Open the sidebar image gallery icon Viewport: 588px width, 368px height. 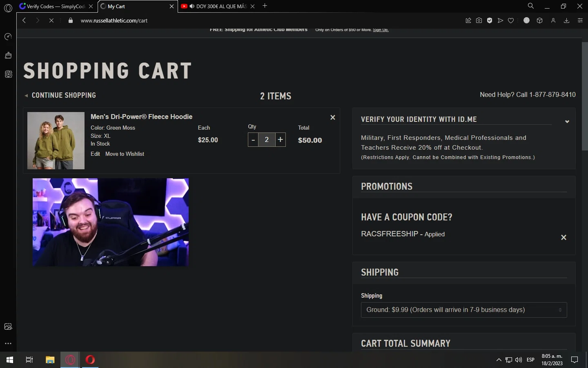[x=8, y=326]
